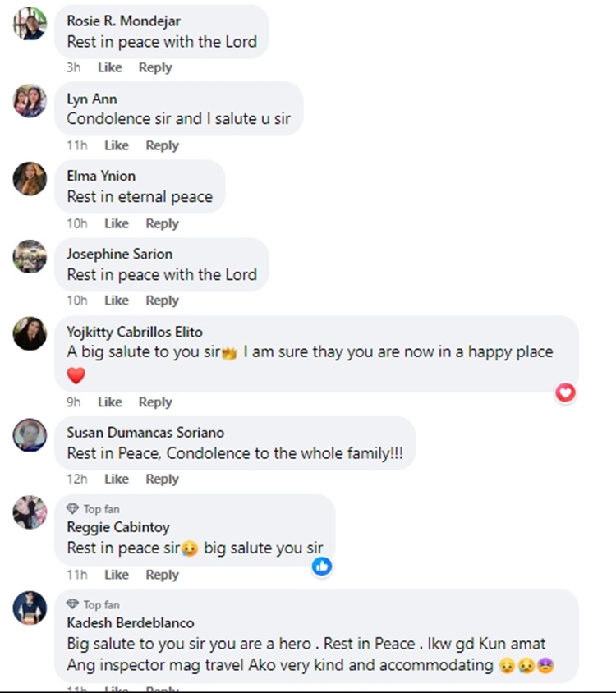Screen dimensions: 616x693
Task: Like Susan Dumancas Soriano's comment
Action: click(116, 480)
